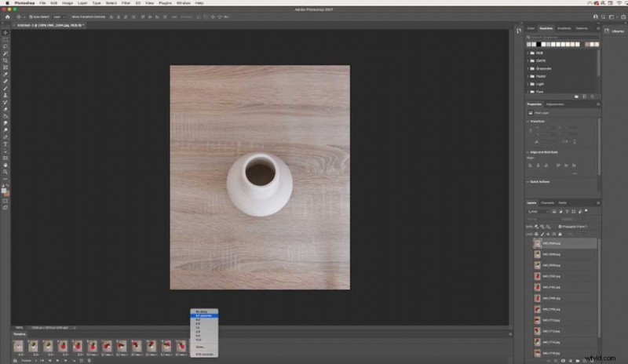Convert to video timeline icon
The image size is (628, 364).
pyautogui.click(x=15, y=360)
